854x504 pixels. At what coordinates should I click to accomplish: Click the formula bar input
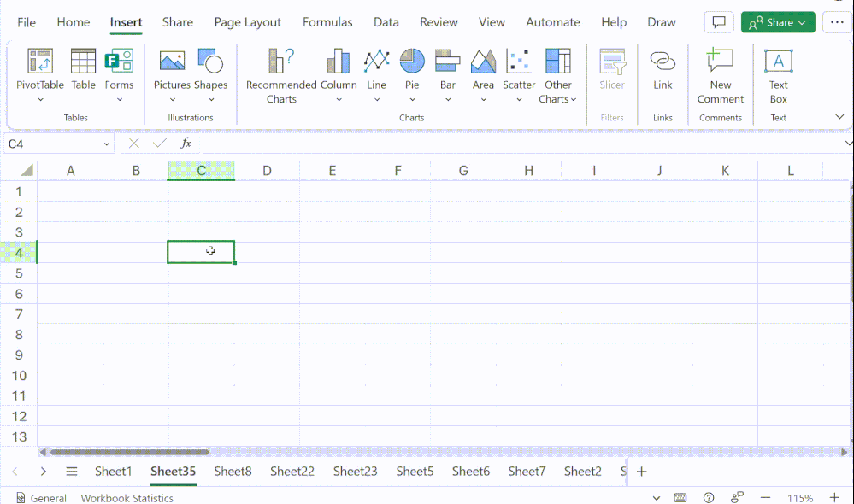[x=520, y=144]
